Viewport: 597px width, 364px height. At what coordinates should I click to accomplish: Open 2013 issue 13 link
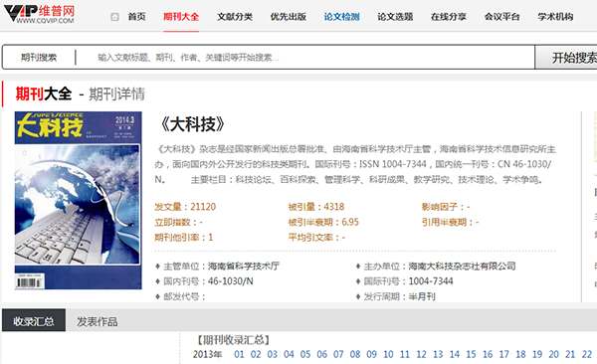click(x=438, y=354)
